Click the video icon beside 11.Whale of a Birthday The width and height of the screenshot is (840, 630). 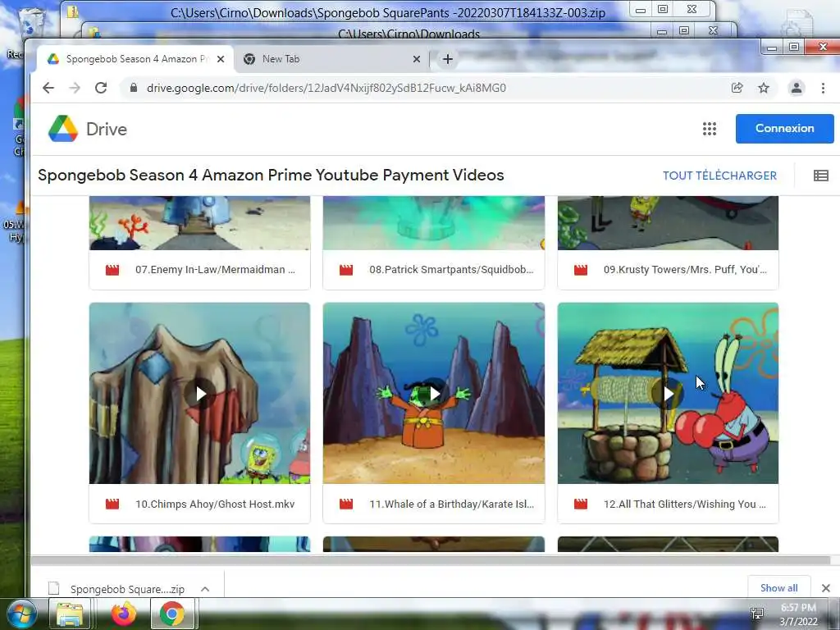[346, 504]
